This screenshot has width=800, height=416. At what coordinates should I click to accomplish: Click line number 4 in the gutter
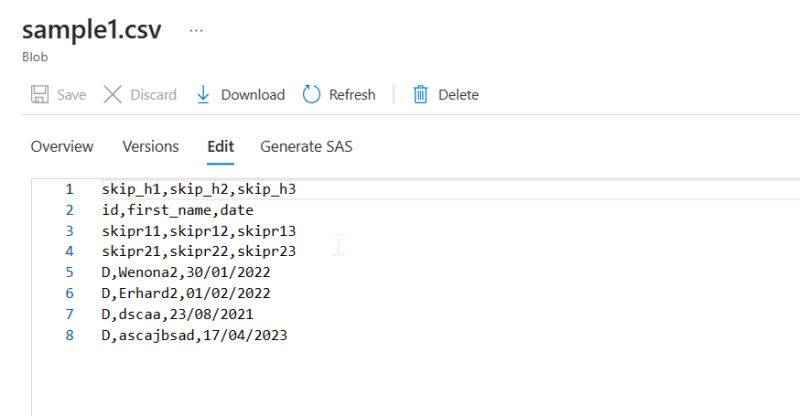pyautogui.click(x=69, y=251)
